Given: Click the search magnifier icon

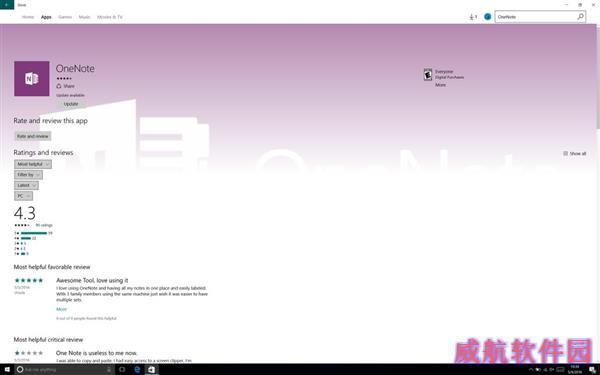Looking at the screenshot, I should click(580, 16).
